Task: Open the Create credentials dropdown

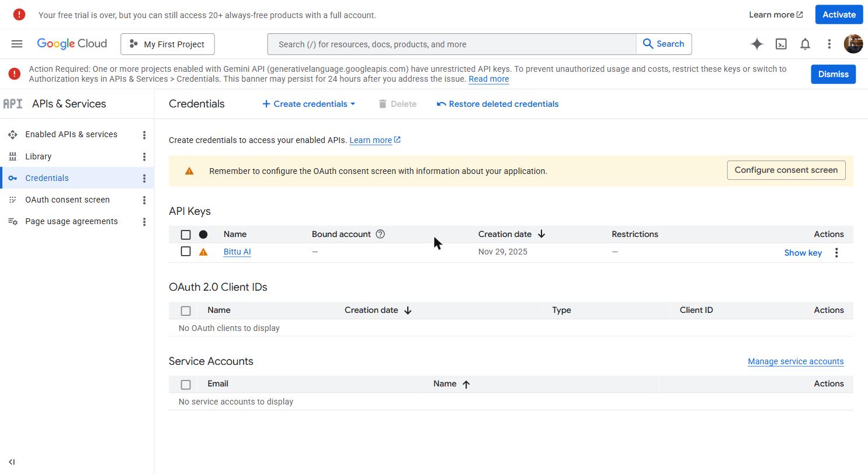Action: coord(308,104)
